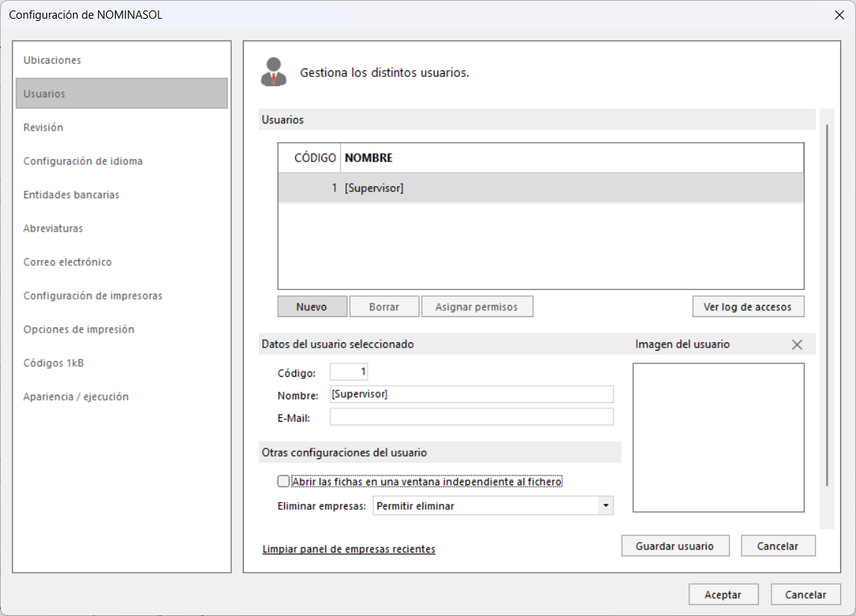The height and width of the screenshot is (616, 856).
Task: Click the vertical scrollbar of the users panel
Action: [827, 305]
